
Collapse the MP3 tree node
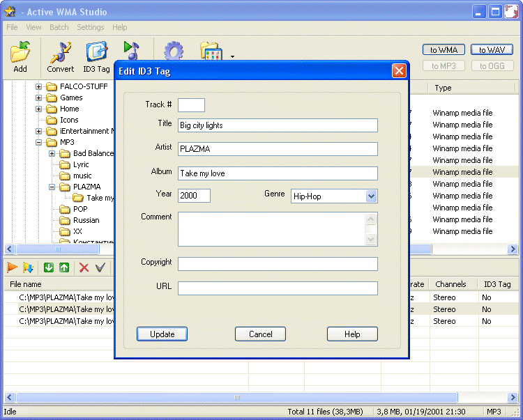tap(38, 143)
